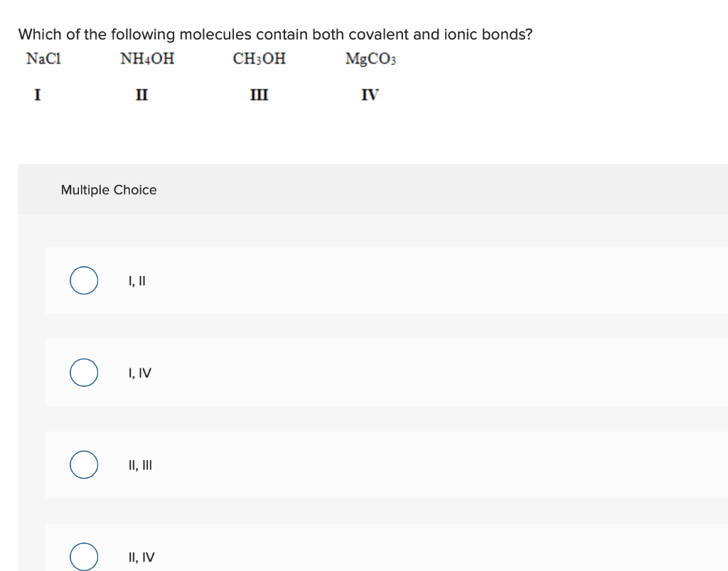Click Roman numeral IV under MgCO3

tap(370, 95)
